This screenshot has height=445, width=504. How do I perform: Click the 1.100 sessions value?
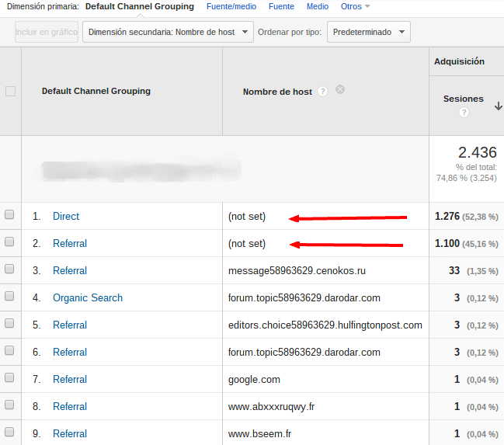point(447,243)
